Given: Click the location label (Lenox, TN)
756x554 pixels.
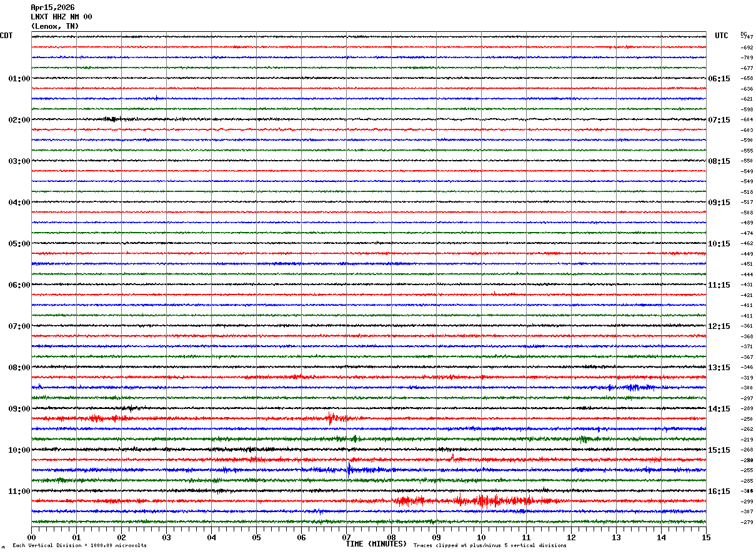Looking at the screenshot, I should 55,26.
